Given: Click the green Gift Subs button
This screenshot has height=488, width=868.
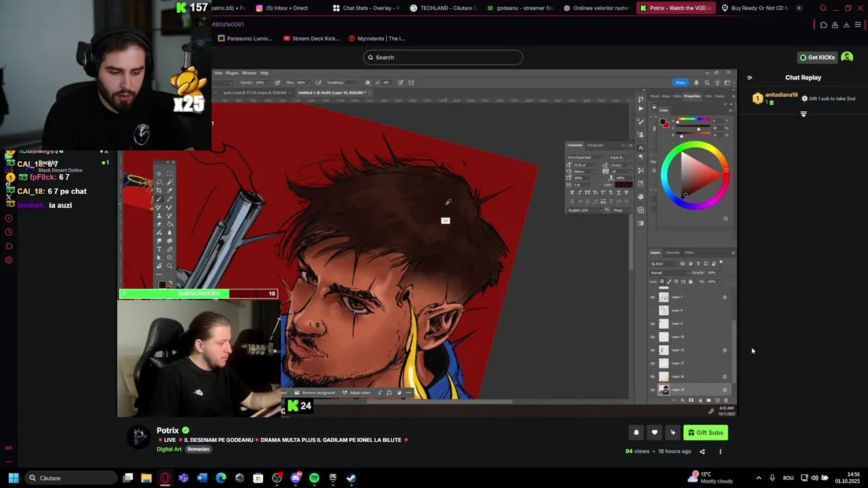Looking at the screenshot, I should pyautogui.click(x=706, y=432).
